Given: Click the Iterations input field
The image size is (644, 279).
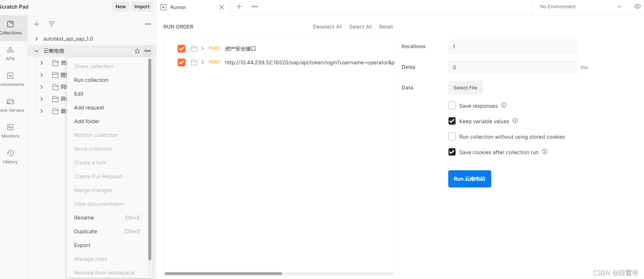Looking at the screenshot, I should tap(513, 46).
